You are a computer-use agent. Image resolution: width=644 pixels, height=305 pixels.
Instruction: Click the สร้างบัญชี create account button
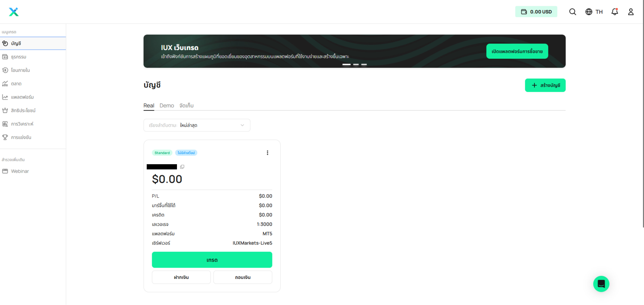(545, 85)
